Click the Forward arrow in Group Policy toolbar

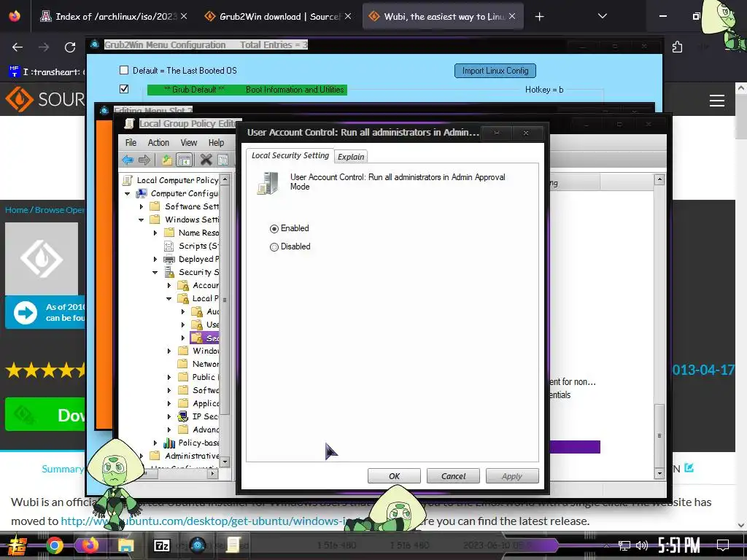(x=144, y=160)
